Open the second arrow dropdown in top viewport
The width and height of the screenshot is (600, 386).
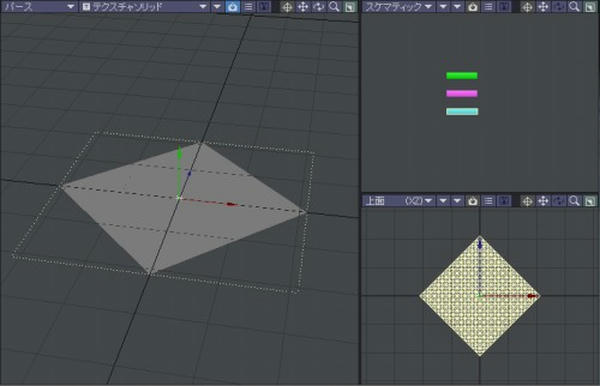(443, 200)
